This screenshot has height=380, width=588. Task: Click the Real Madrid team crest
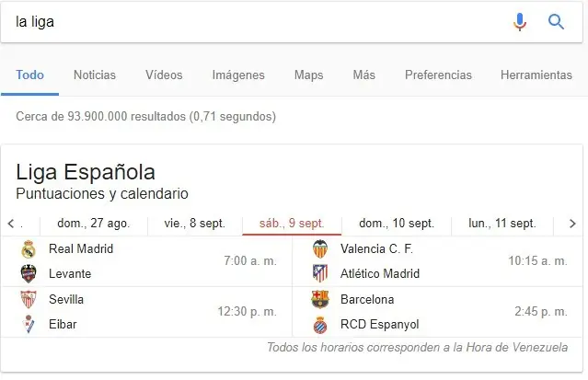coord(28,248)
